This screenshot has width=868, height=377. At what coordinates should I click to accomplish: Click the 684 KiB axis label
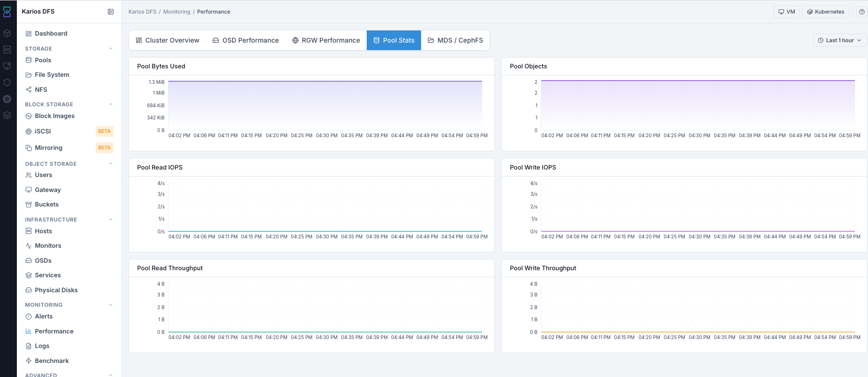(156, 105)
